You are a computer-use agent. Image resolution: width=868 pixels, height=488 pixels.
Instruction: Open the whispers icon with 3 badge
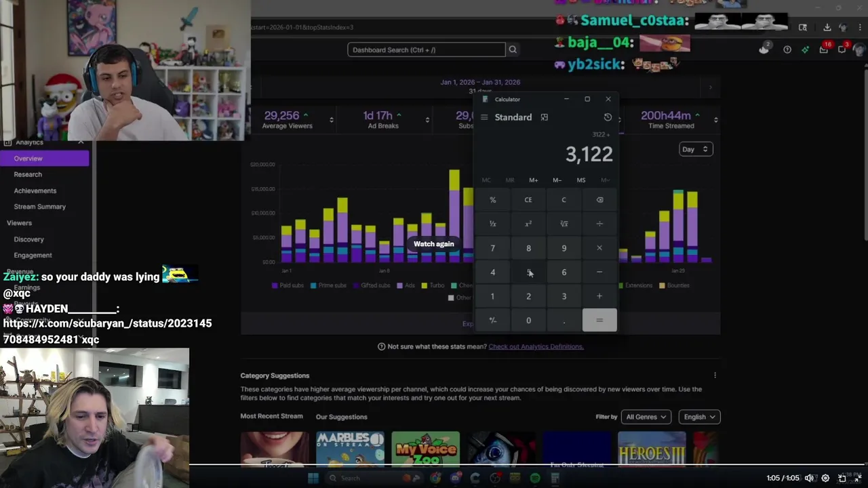tap(843, 49)
